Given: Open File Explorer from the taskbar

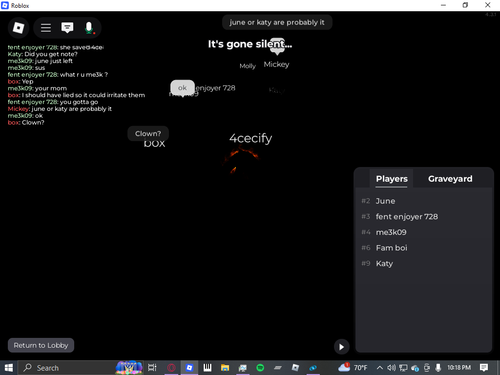Looking at the screenshot, I should 225,368.
